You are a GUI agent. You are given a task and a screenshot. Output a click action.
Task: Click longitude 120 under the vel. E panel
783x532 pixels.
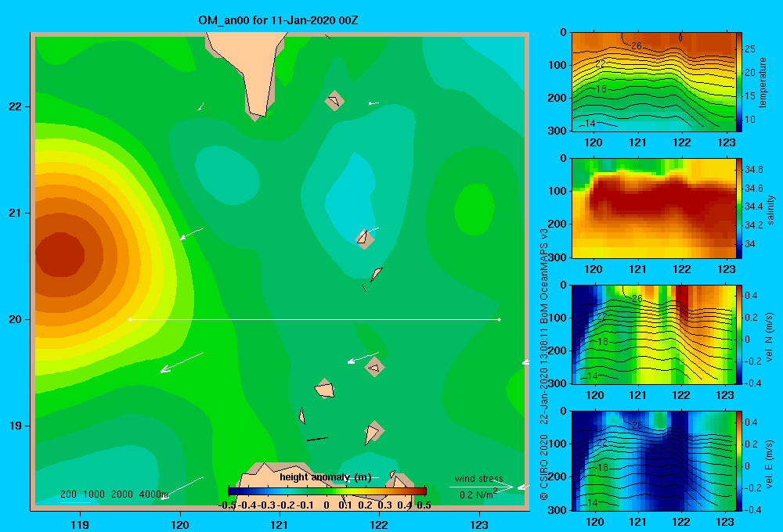[x=594, y=522]
